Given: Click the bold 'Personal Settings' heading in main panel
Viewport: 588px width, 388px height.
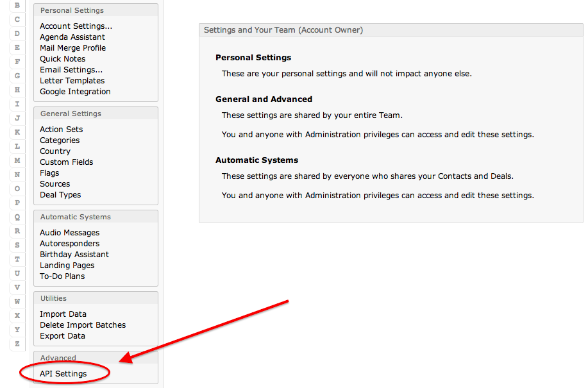Looking at the screenshot, I should pos(253,57).
